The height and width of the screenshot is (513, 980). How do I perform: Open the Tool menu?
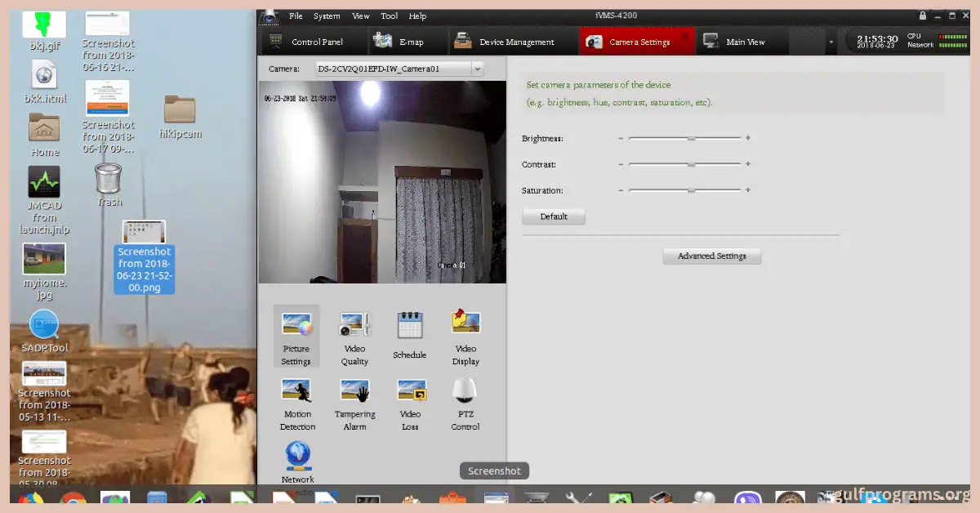(390, 16)
